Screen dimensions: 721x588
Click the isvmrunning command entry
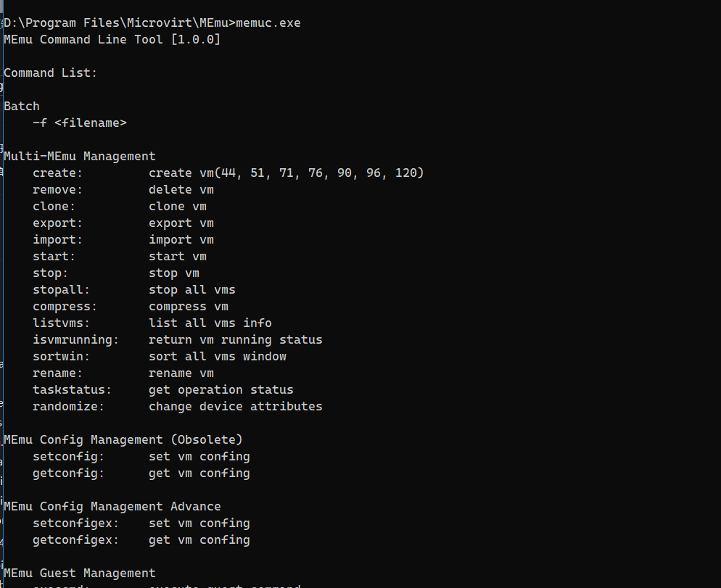(x=73, y=339)
